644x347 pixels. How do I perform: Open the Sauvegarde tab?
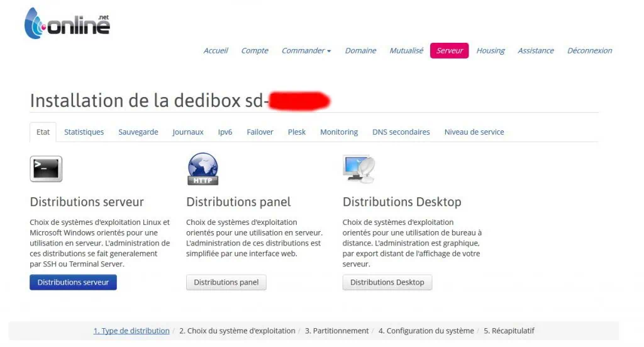(138, 132)
